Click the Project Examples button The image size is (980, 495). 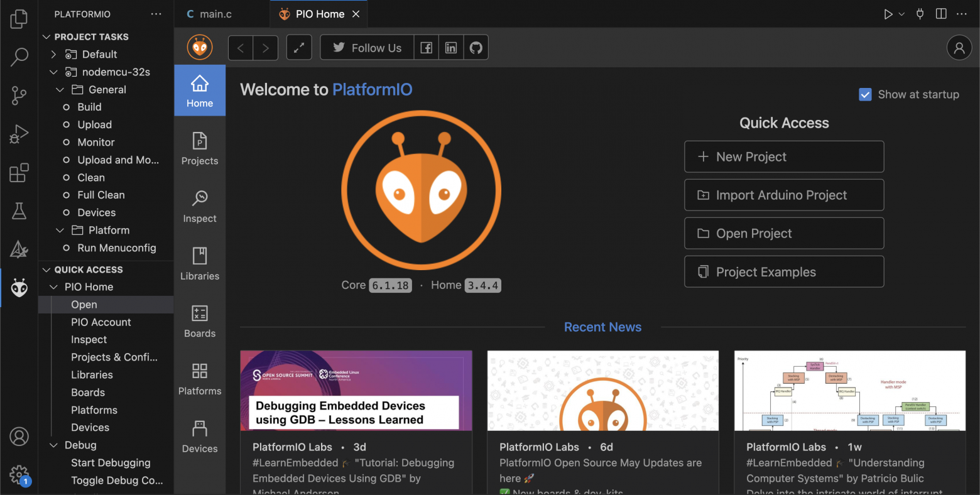(x=784, y=271)
